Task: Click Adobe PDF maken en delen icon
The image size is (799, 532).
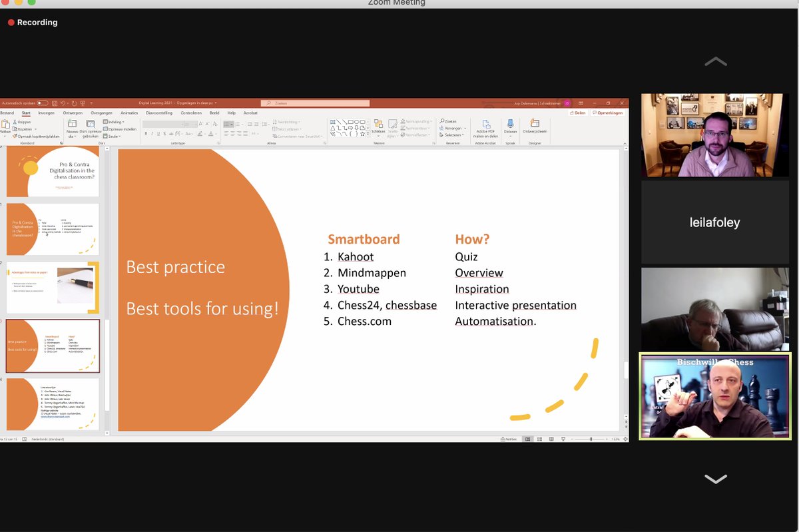Action: [x=486, y=124]
